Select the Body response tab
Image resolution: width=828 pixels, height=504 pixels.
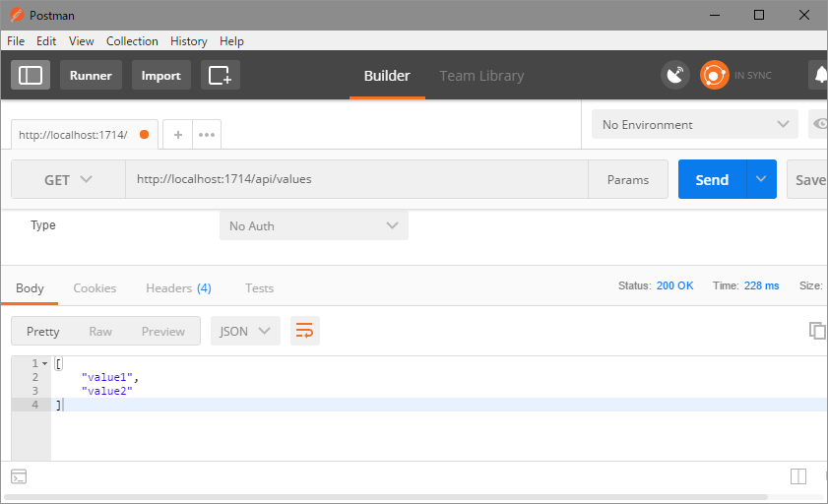tap(30, 288)
